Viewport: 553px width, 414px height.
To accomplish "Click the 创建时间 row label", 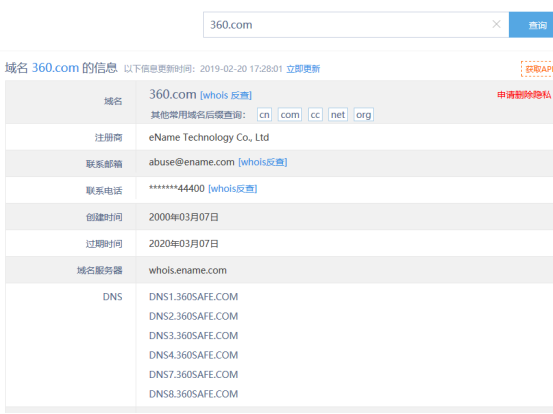I will coord(104,217).
